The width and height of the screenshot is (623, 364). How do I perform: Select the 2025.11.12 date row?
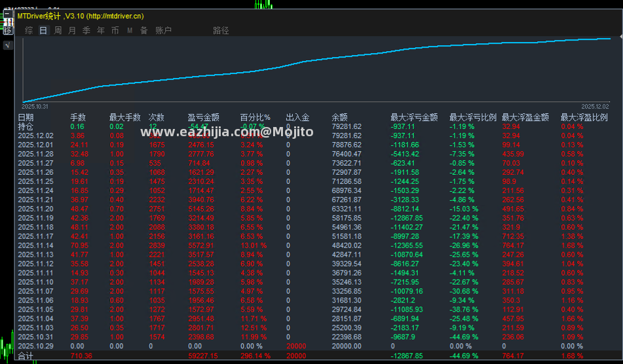[x=35, y=264]
